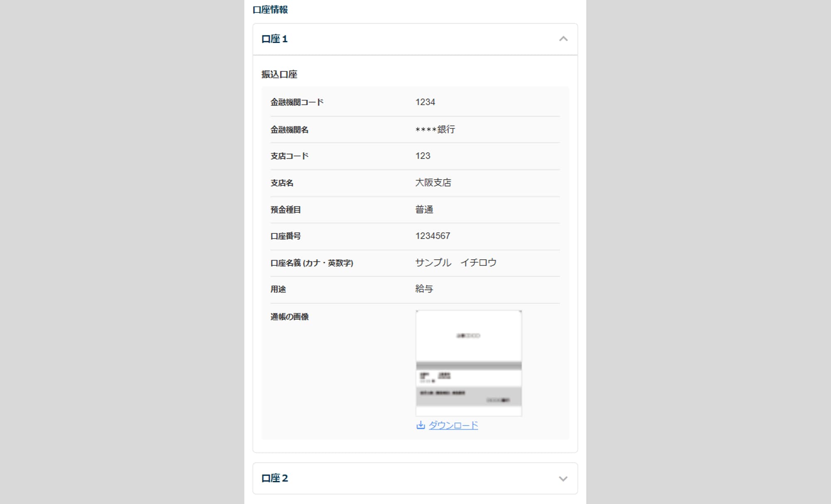This screenshot has height=504, width=831.
Task: Collapse the 口座1 section chevron
Action: [563, 39]
